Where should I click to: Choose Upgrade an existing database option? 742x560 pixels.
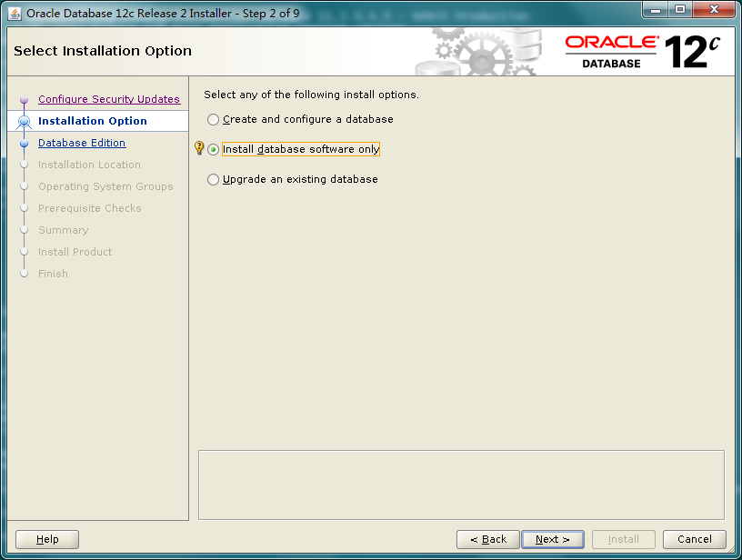pos(214,179)
